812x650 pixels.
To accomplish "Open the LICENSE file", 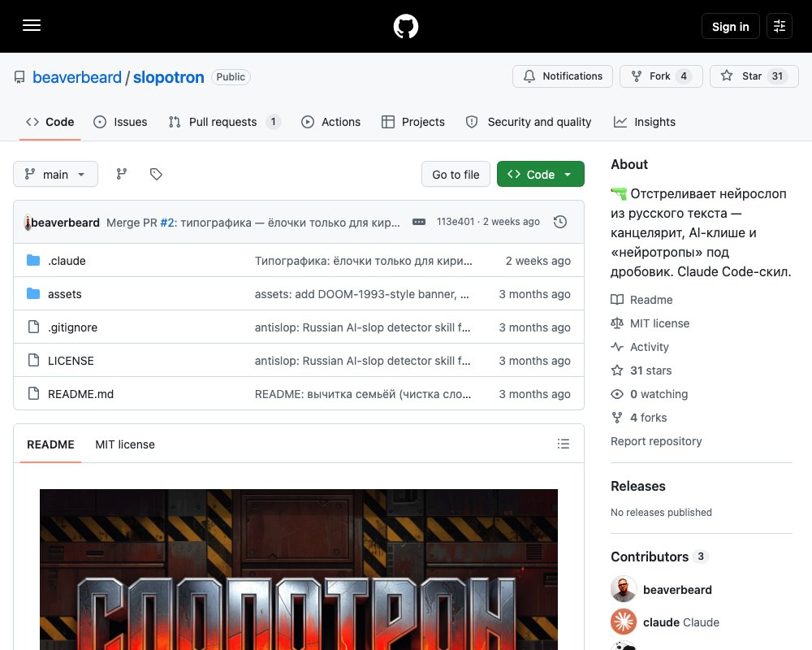I will 71,361.
